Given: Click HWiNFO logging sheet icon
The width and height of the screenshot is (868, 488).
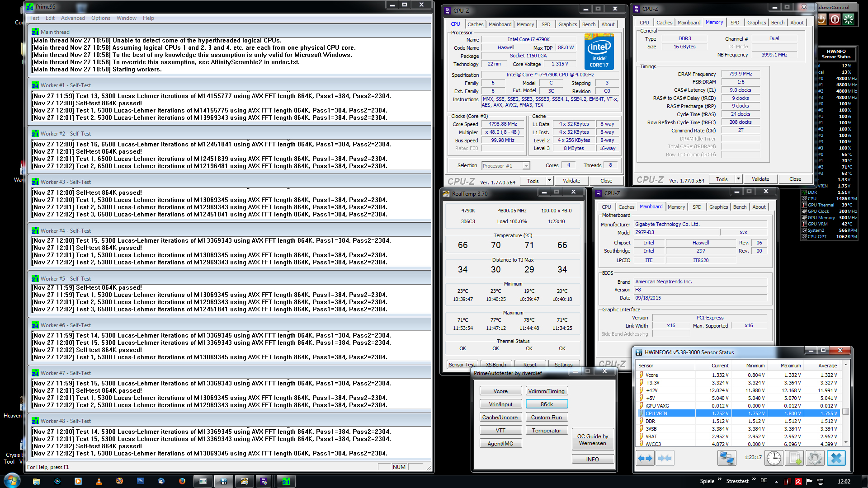Looking at the screenshot, I should (x=794, y=458).
